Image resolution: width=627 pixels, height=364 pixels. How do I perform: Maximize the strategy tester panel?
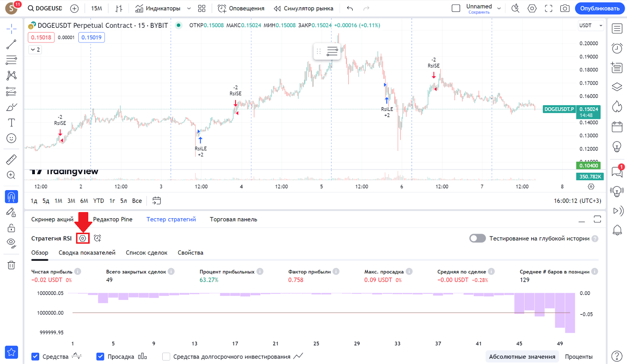point(597,219)
